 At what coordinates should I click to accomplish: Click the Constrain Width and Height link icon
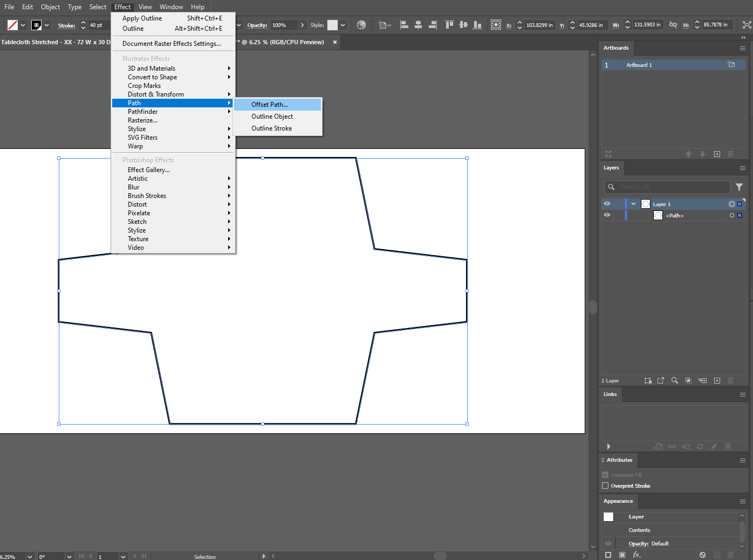[673, 25]
